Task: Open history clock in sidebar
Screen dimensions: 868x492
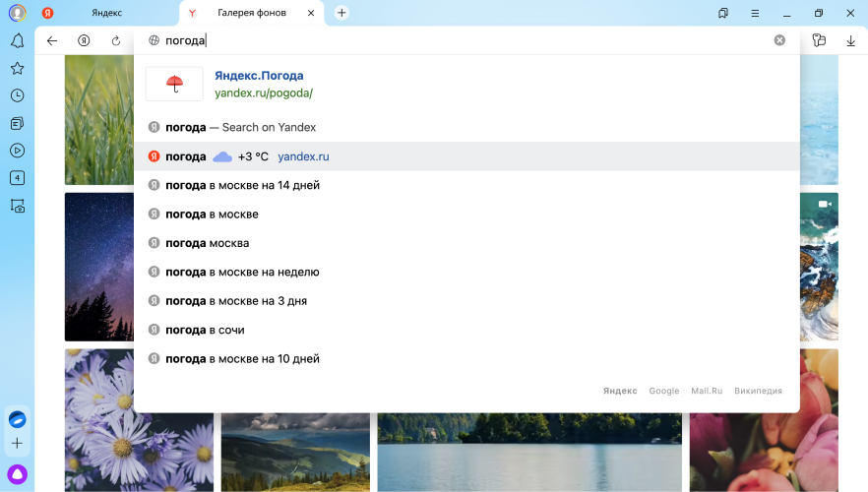Action: click(17, 95)
